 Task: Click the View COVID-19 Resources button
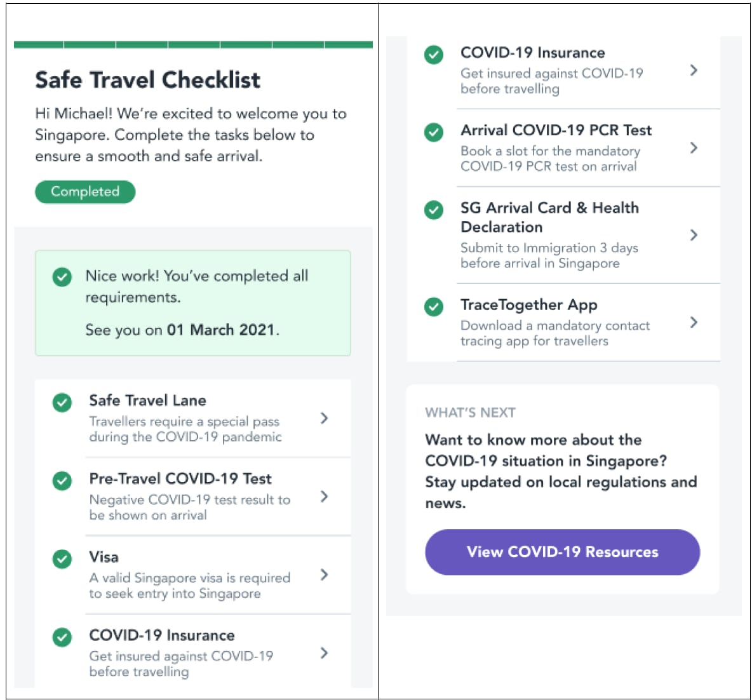pos(563,552)
